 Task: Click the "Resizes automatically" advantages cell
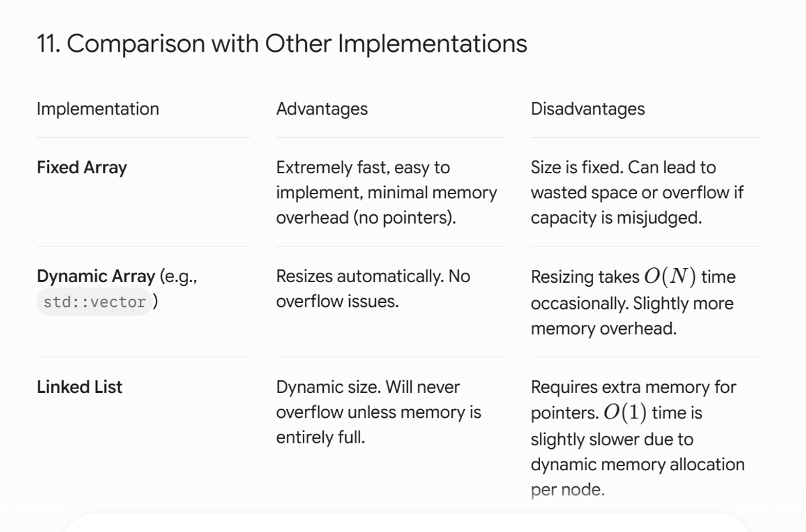pos(373,289)
